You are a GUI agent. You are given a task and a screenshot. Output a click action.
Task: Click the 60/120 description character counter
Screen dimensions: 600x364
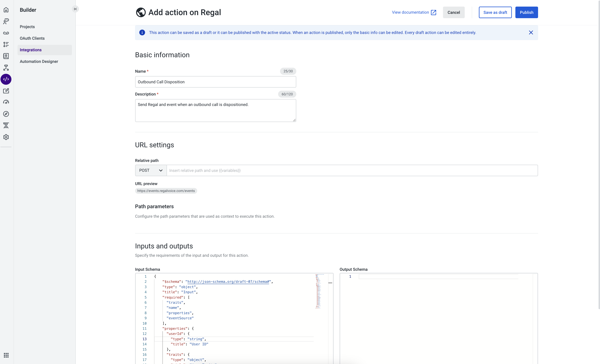[287, 94]
